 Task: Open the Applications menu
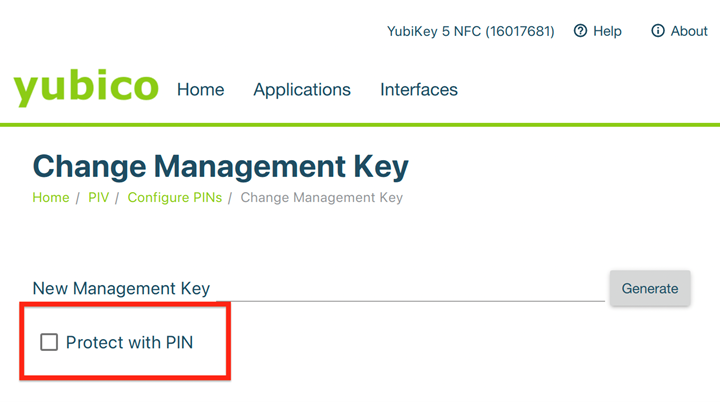coord(302,89)
